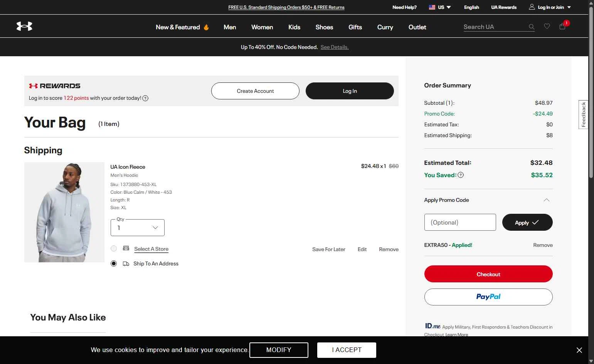Click the search magnifier icon
The height and width of the screenshot is (364, 594).
click(532, 27)
